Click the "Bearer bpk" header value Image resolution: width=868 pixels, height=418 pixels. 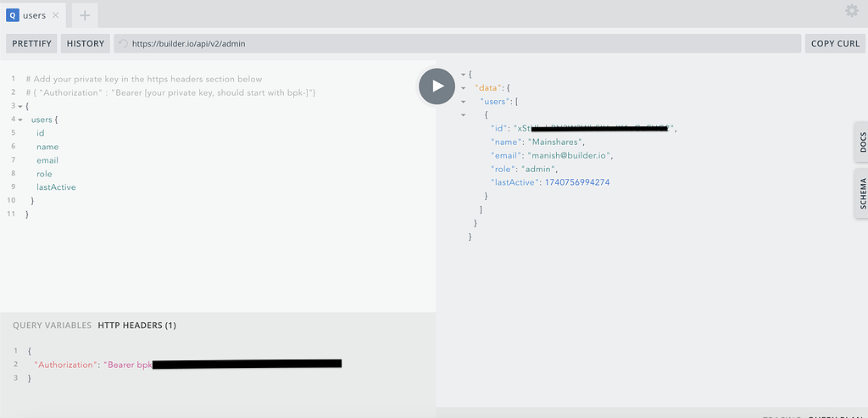point(127,365)
